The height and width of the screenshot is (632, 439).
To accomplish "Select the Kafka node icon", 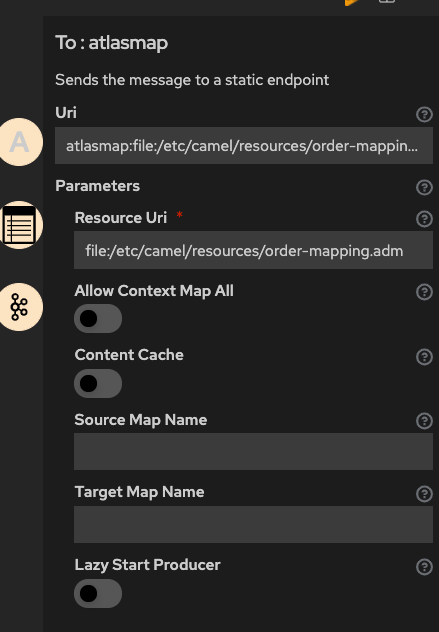I will [x=20, y=307].
